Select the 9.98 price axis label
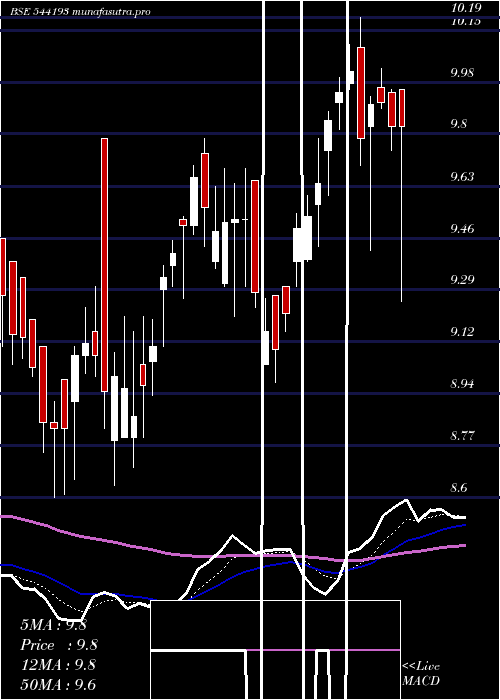500x700 pixels. [462, 72]
